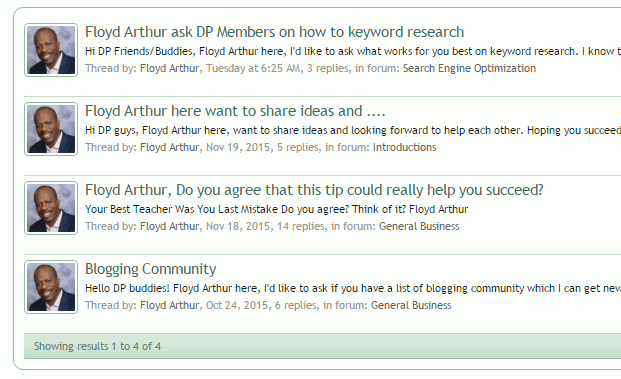
Task: Open the 'Floyd Arthur here want to share ideas' thread
Action: pyautogui.click(x=235, y=111)
